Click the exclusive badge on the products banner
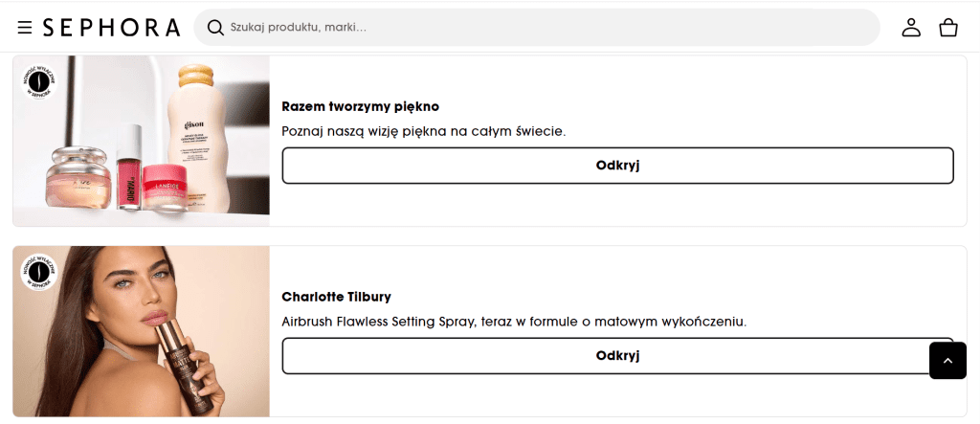The image size is (980, 424). pyautogui.click(x=38, y=81)
